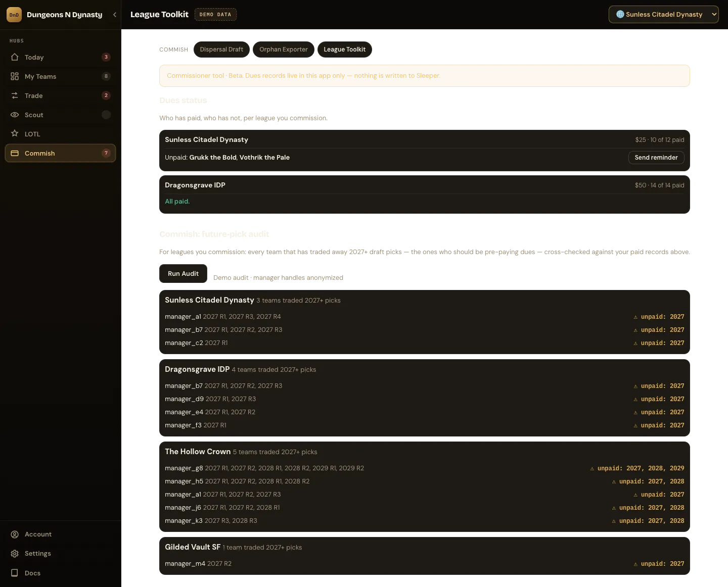Click the My Teams badge showing 8
The image size is (728, 587).
pyautogui.click(x=106, y=76)
